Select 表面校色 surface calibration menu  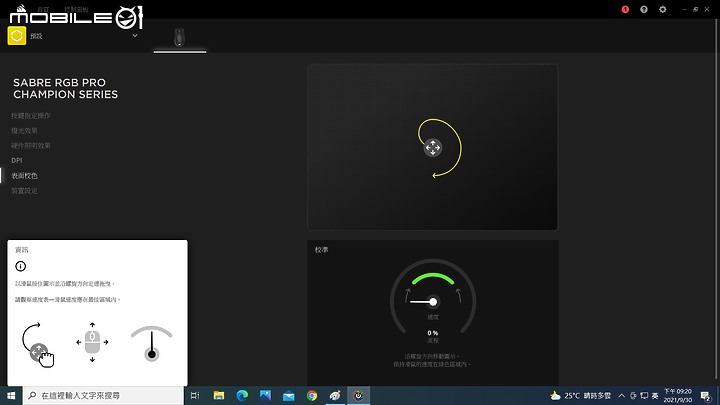pyautogui.click(x=24, y=175)
